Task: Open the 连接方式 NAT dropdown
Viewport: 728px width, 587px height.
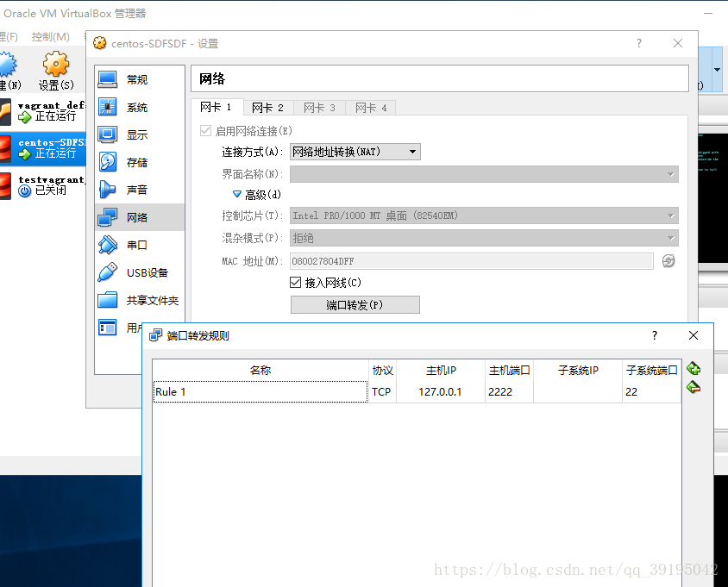Action: tap(355, 152)
